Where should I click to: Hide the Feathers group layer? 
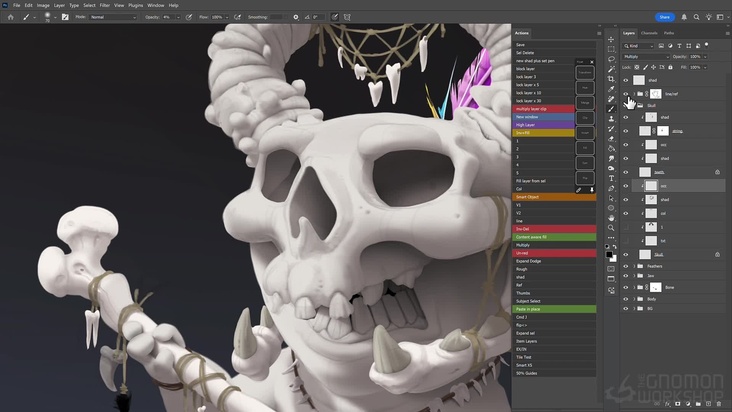pyautogui.click(x=626, y=267)
